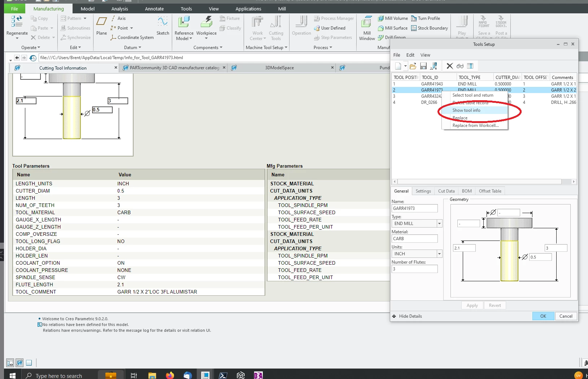Click the glasses info icon in Tools Setup
Viewport: 588px width, 379px height.
[460, 66]
